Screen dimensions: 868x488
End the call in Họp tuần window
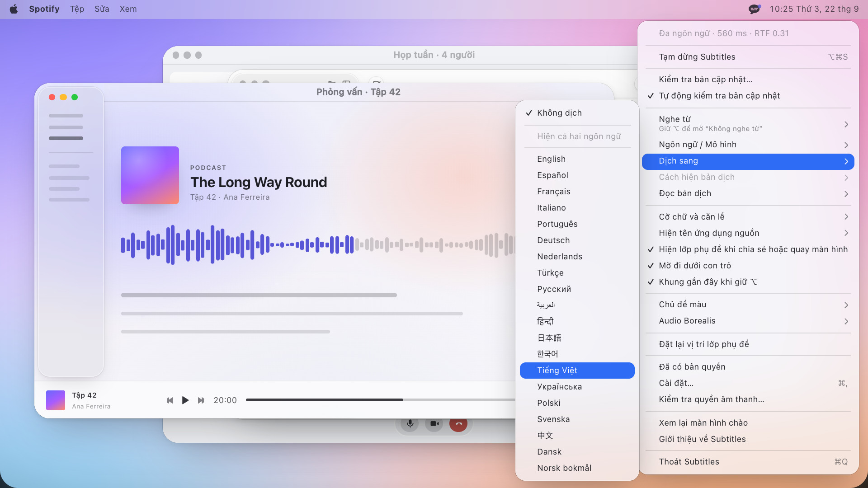point(458,424)
